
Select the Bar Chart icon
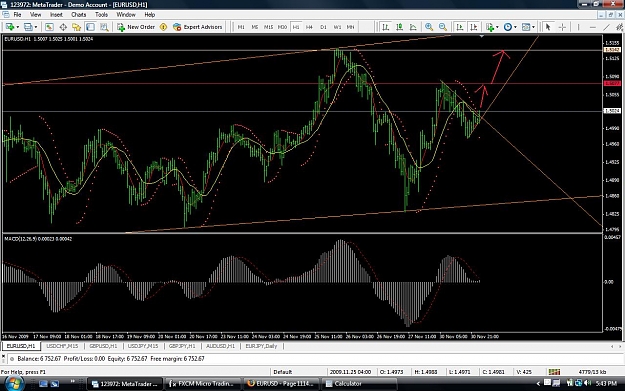coord(385,27)
